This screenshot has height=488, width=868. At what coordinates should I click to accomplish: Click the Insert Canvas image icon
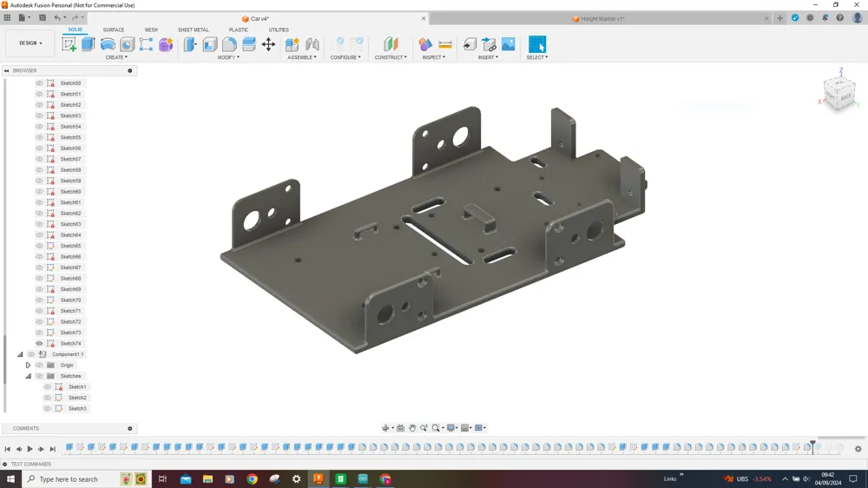click(508, 44)
